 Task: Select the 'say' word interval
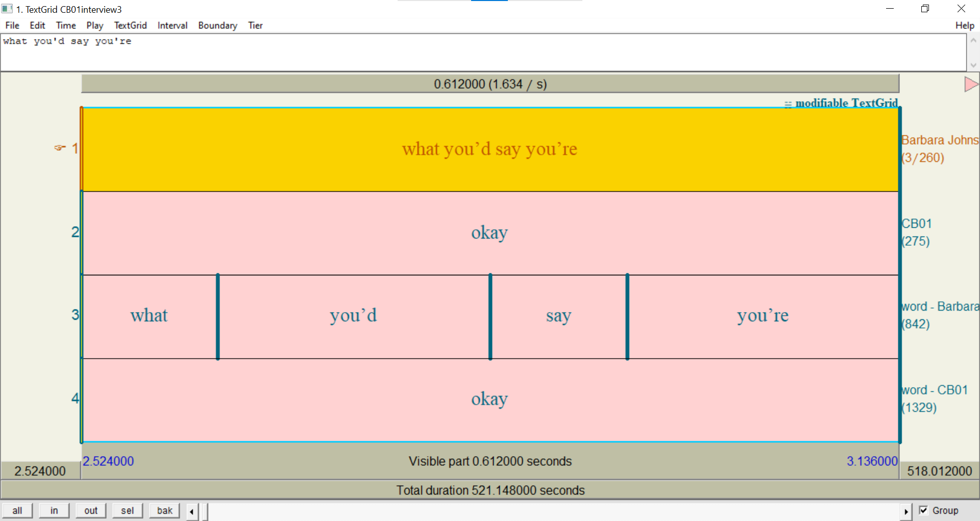click(558, 316)
